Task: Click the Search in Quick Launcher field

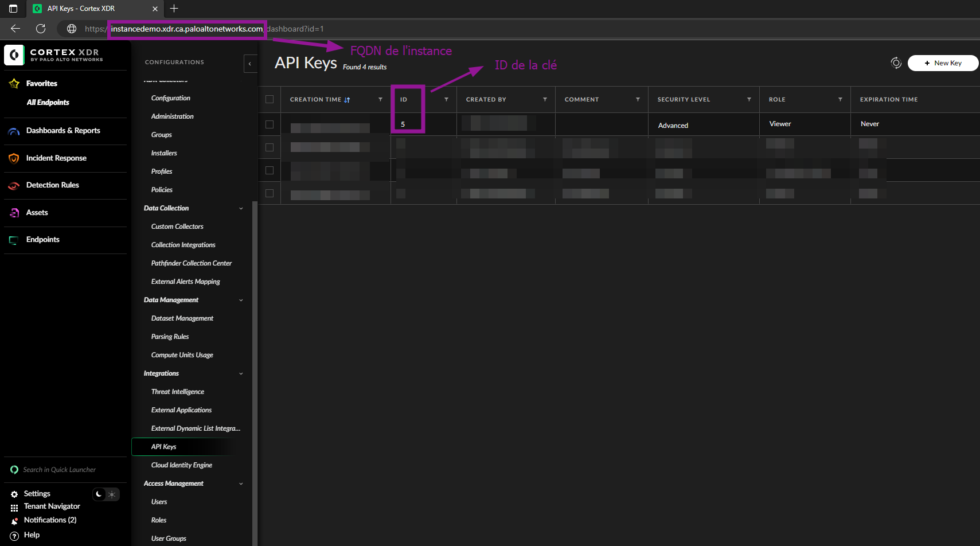Action: point(60,470)
